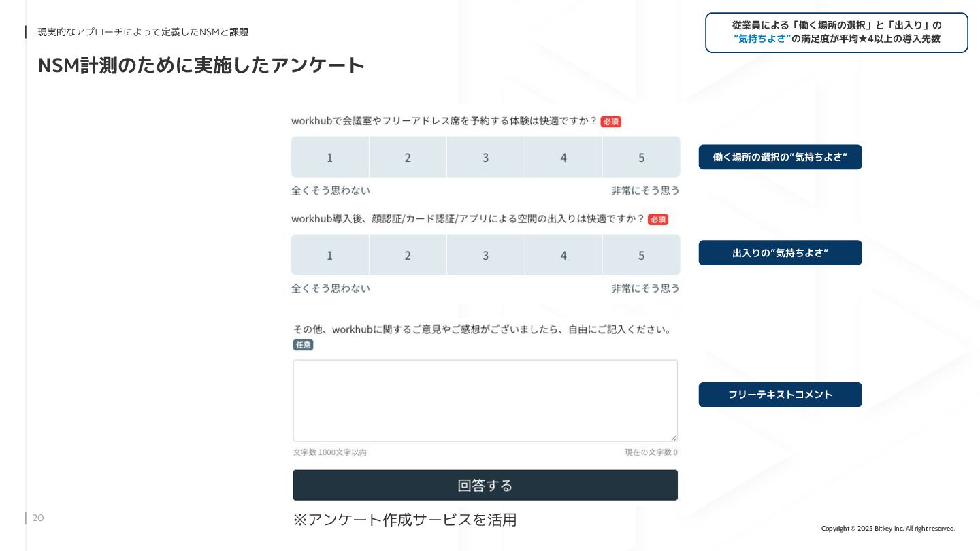Choose rating 2 for the 空間の出入り question

408,255
